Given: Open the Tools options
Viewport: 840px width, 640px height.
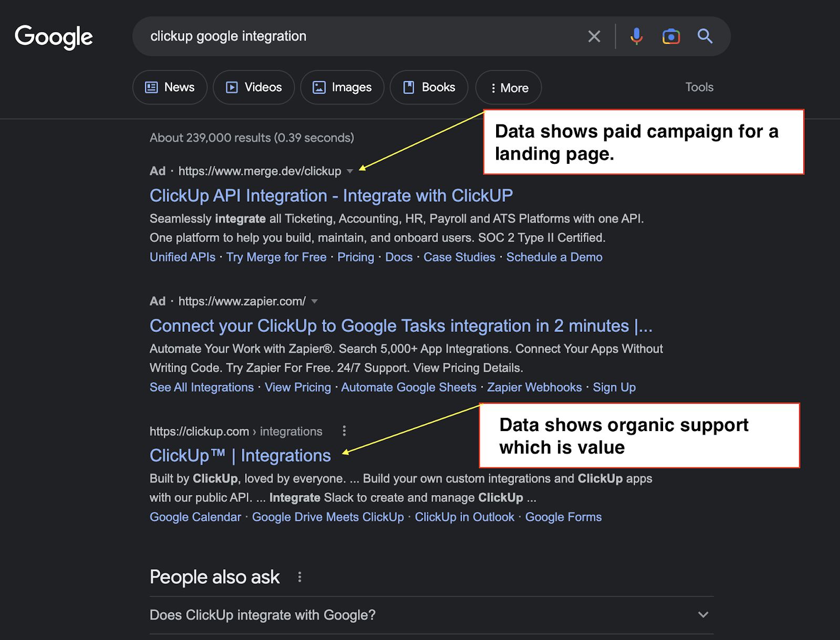Looking at the screenshot, I should click(699, 87).
